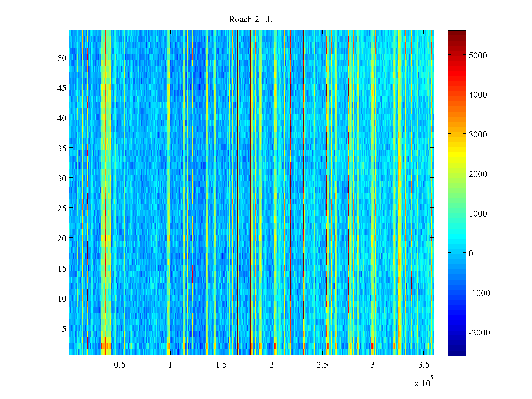The width and height of the screenshot is (532, 399).
Task: Click the x-axis label 2.5
Action: coord(322,365)
